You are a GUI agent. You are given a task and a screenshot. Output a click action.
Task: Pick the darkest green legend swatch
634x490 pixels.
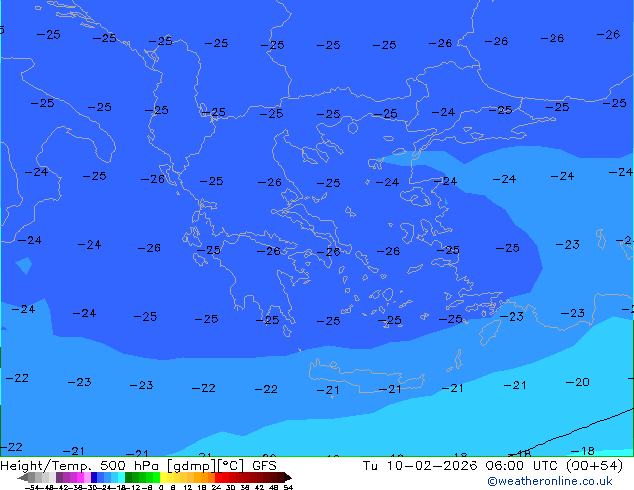tap(129, 477)
